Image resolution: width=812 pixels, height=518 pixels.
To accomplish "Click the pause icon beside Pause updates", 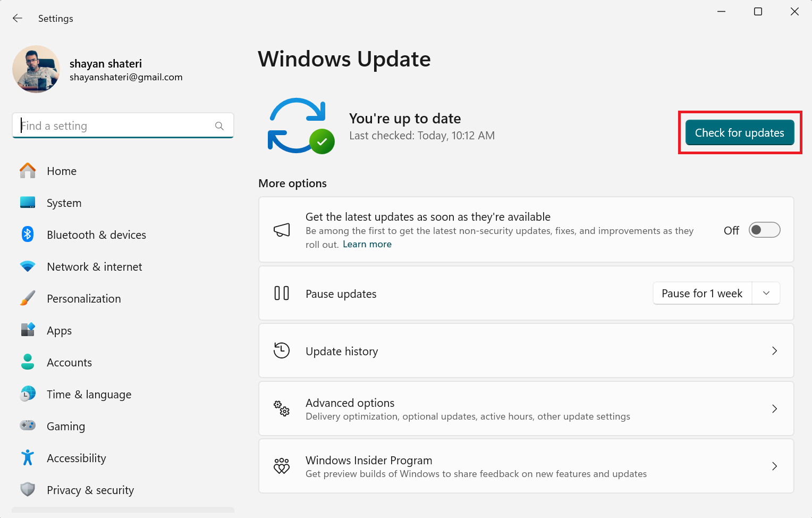I will (x=282, y=294).
